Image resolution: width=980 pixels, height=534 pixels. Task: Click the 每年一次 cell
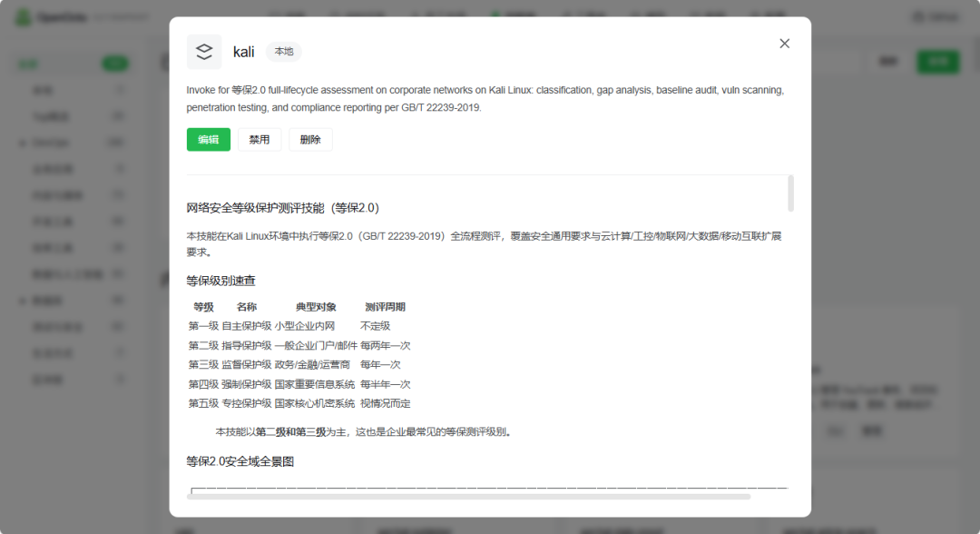pyautogui.click(x=380, y=364)
